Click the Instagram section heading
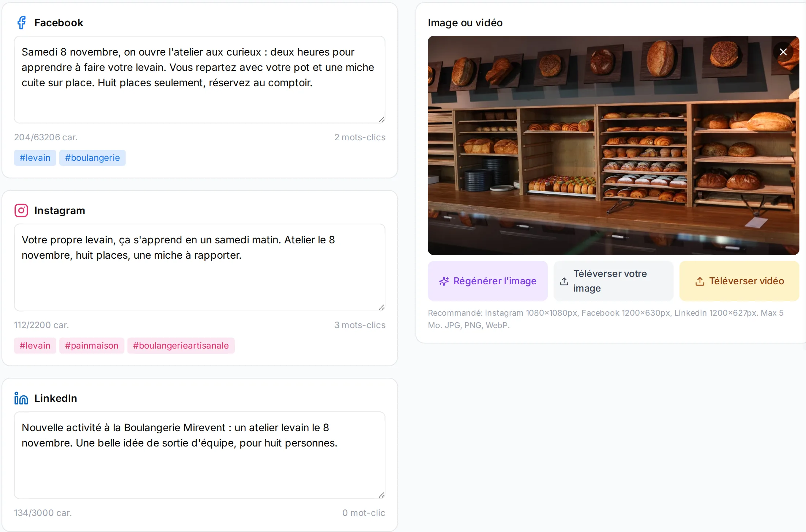Viewport: 806px width, 532px height. (60, 210)
